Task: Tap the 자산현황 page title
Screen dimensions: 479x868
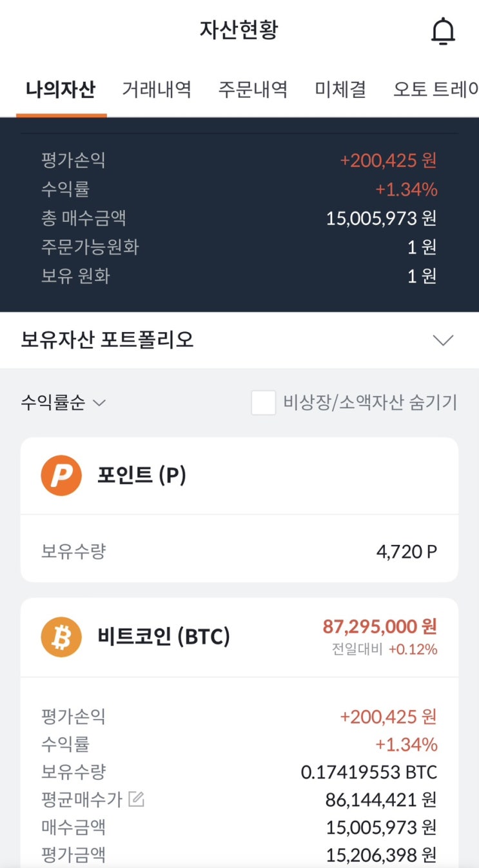Action: pos(239,30)
